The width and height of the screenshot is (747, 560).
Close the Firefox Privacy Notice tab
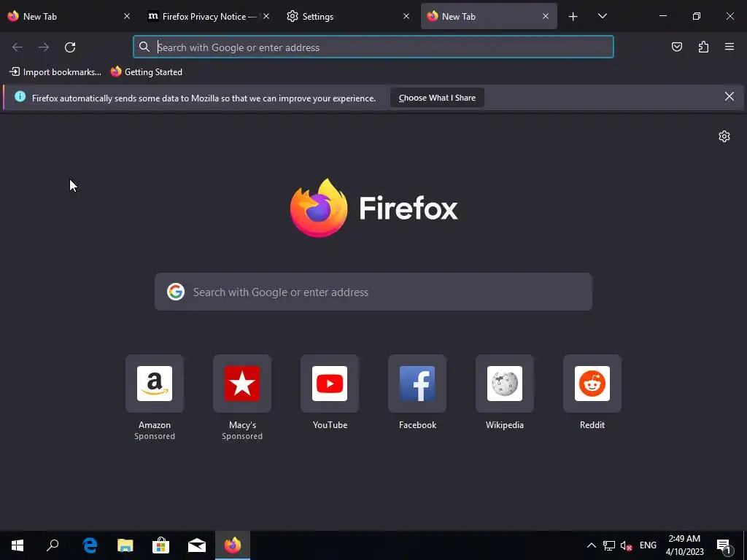pyautogui.click(x=266, y=16)
